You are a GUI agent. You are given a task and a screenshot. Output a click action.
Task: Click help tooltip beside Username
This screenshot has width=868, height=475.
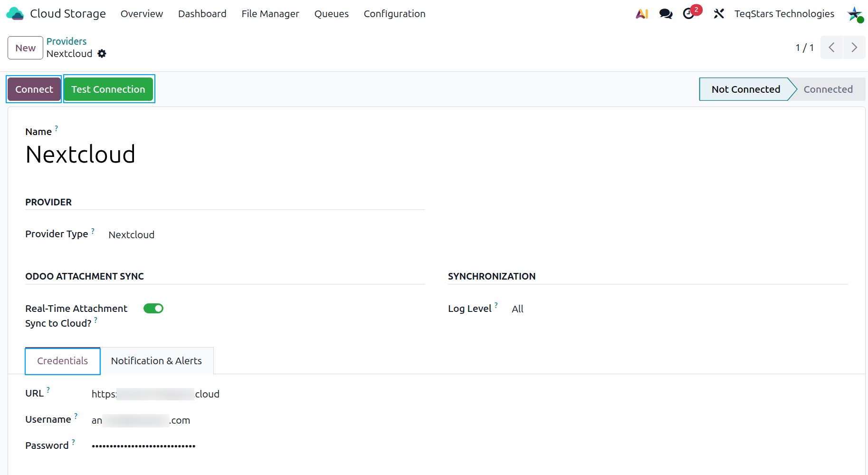76,416
